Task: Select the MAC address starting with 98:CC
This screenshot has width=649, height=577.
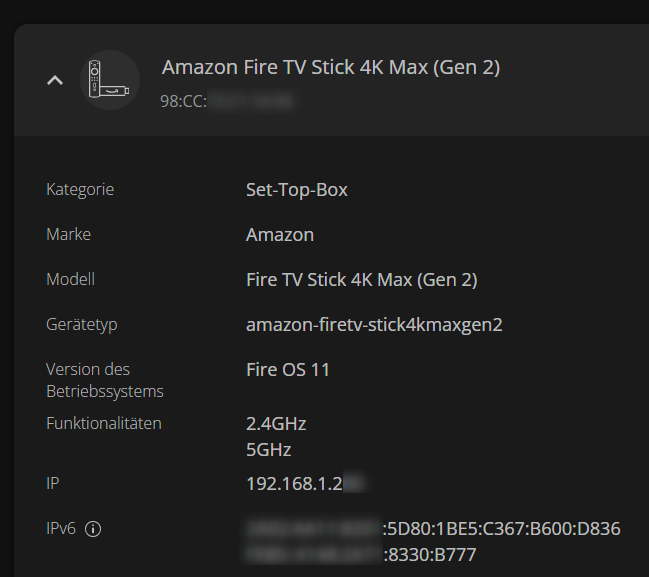Action: click(226, 101)
